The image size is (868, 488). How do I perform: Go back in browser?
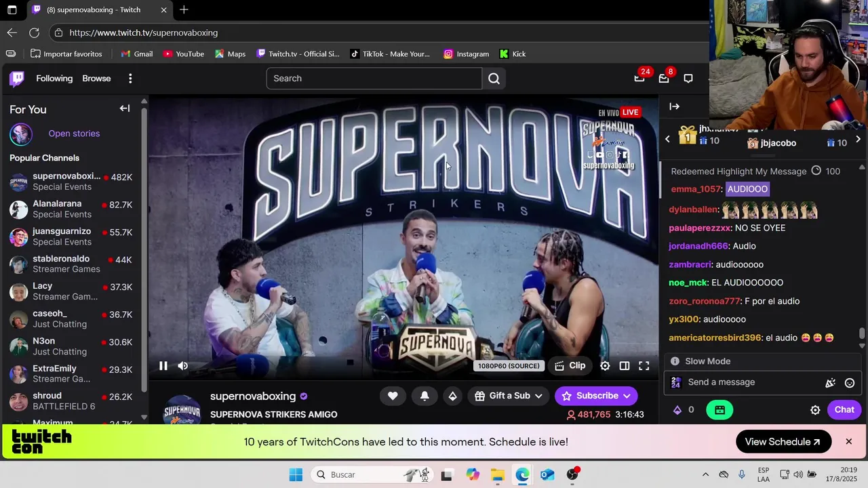pos(12,33)
